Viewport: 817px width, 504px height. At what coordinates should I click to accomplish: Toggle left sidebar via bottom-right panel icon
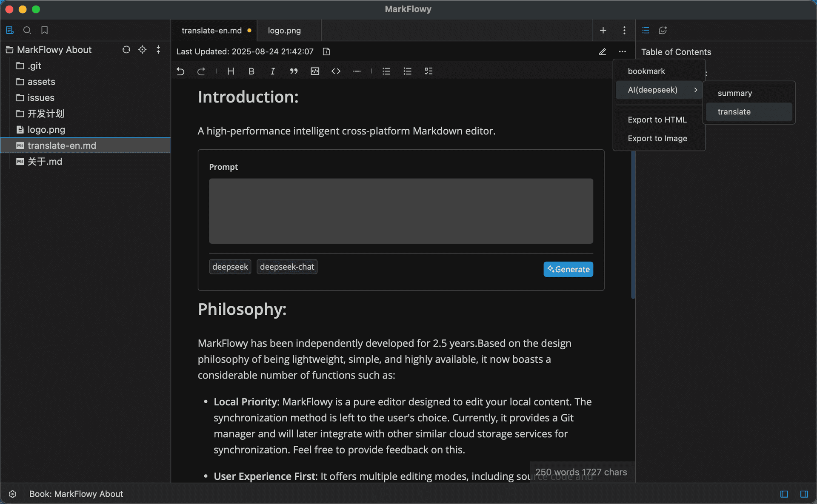coord(784,494)
